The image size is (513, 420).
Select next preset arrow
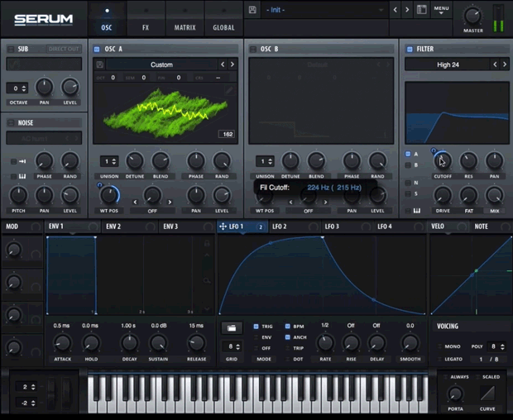click(407, 10)
